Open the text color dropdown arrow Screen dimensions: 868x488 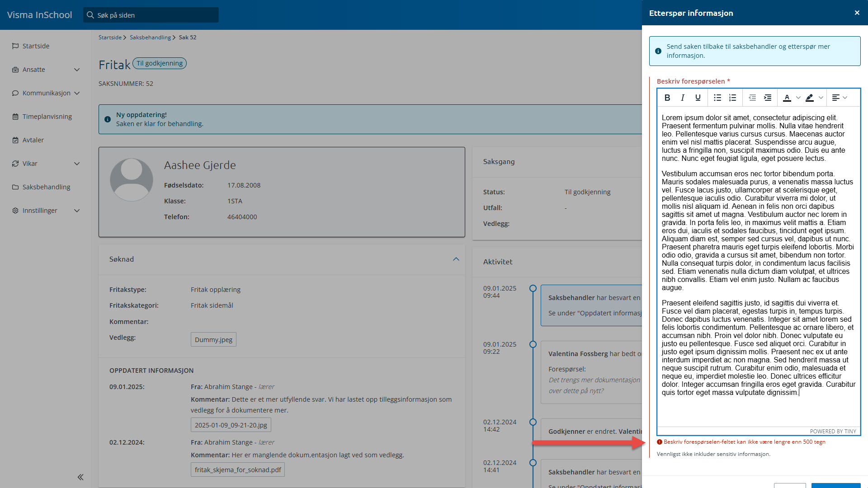click(798, 98)
